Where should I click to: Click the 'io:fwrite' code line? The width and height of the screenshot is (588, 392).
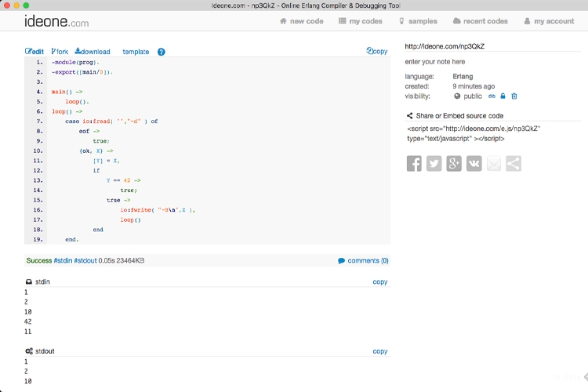158,210
